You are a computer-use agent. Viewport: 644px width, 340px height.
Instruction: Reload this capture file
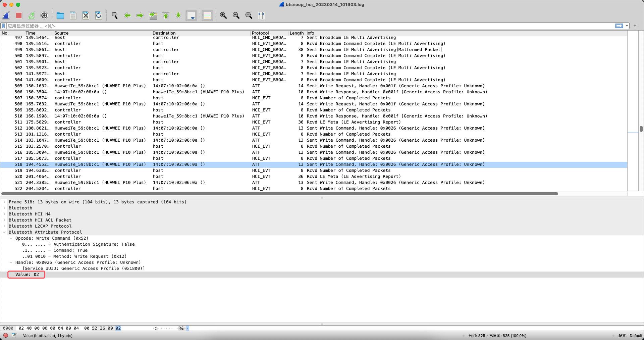click(99, 15)
